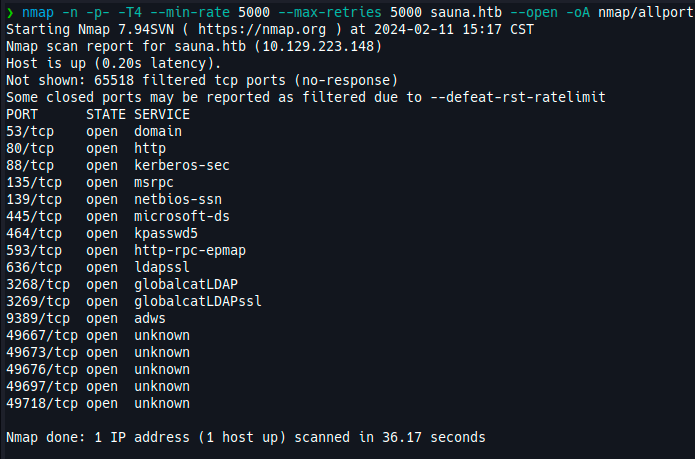Click the https://nmap.org URL

coord(262,30)
